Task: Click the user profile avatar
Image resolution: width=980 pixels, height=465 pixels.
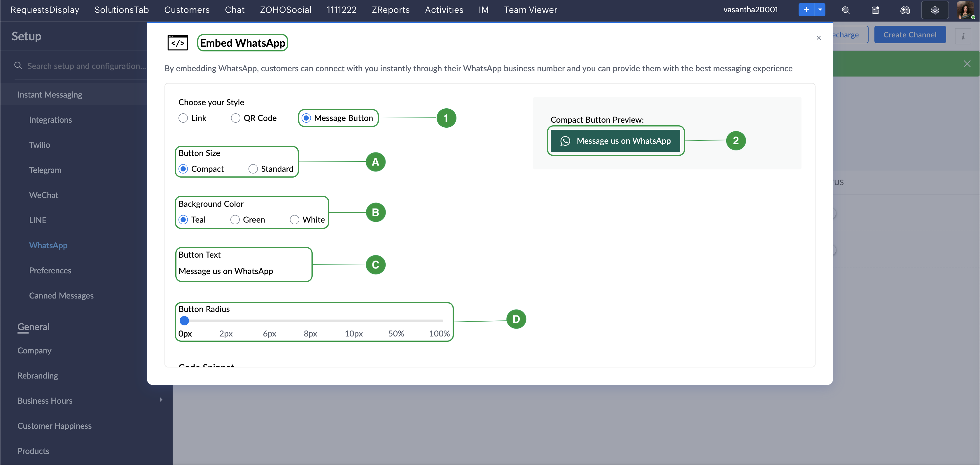Action: coord(965,10)
